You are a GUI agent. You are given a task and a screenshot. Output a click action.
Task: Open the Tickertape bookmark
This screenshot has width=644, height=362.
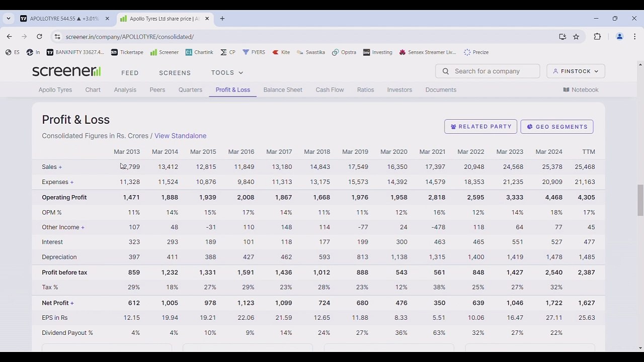[127, 52]
